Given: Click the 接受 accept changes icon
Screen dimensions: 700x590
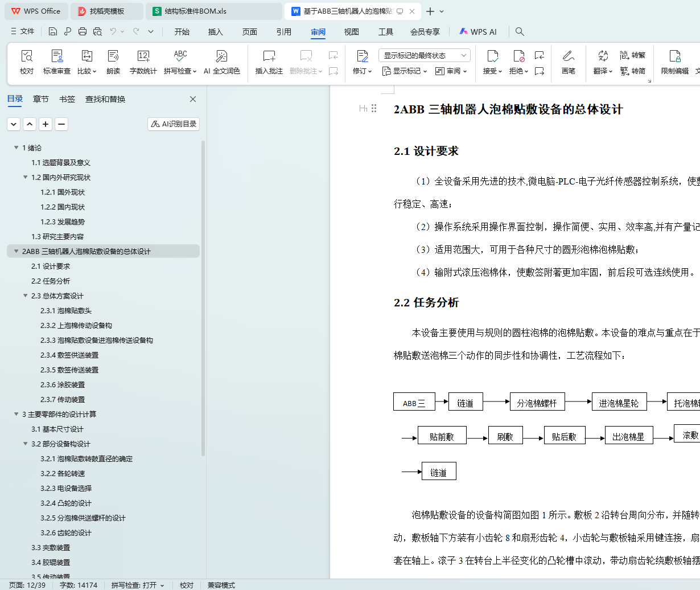Looking at the screenshot, I should [x=492, y=56].
